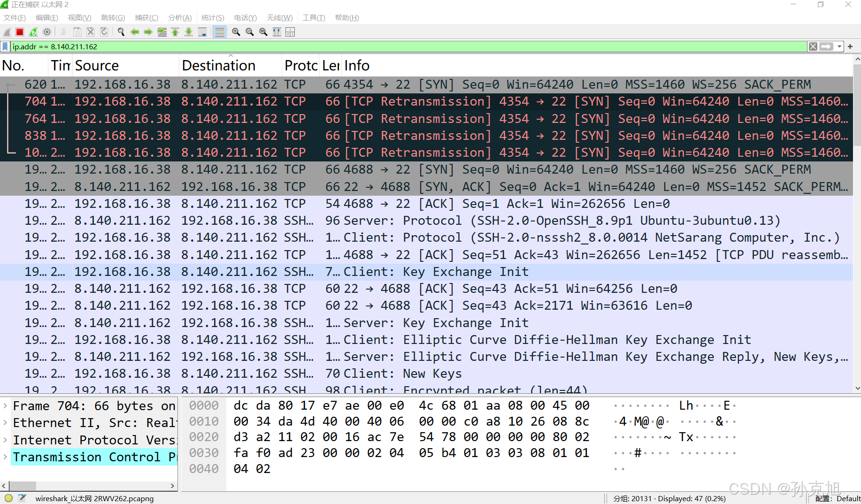The width and height of the screenshot is (861, 504).
Task: Open the find packet tool
Action: coord(121,32)
